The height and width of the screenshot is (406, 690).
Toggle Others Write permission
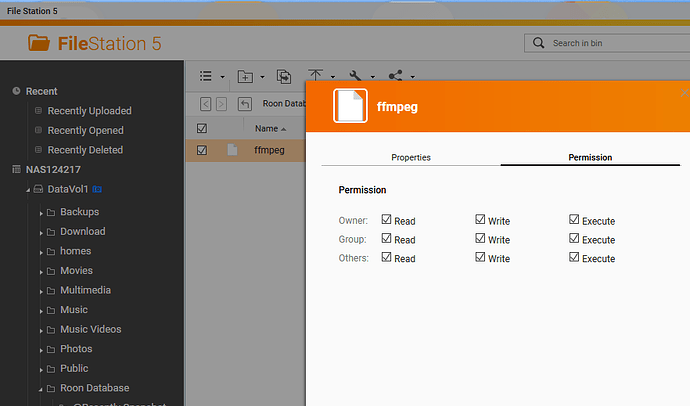pyautogui.click(x=480, y=257)
